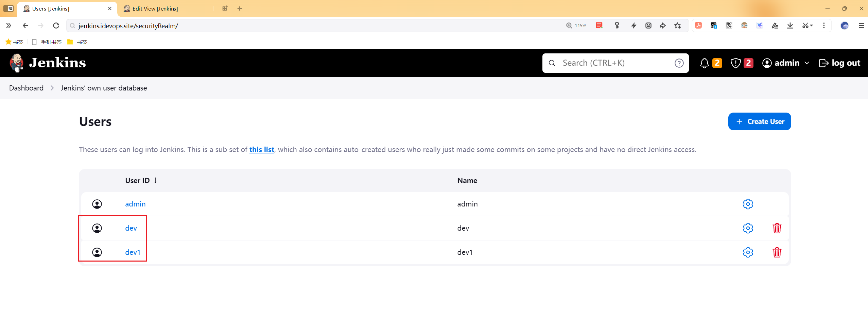Click the browser address bar URL
Viewport: 868px width, 333px height.
coord(128,26)
